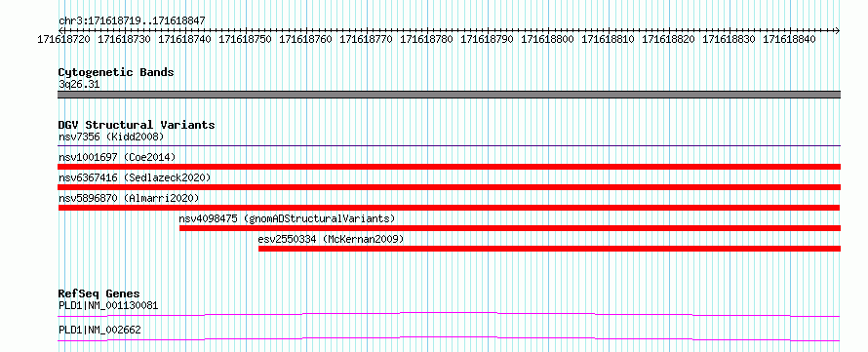The image size is (868, 352).
Task: Click the magenta line of PLD1|NM_002662
Action: [x=449, y=338]
